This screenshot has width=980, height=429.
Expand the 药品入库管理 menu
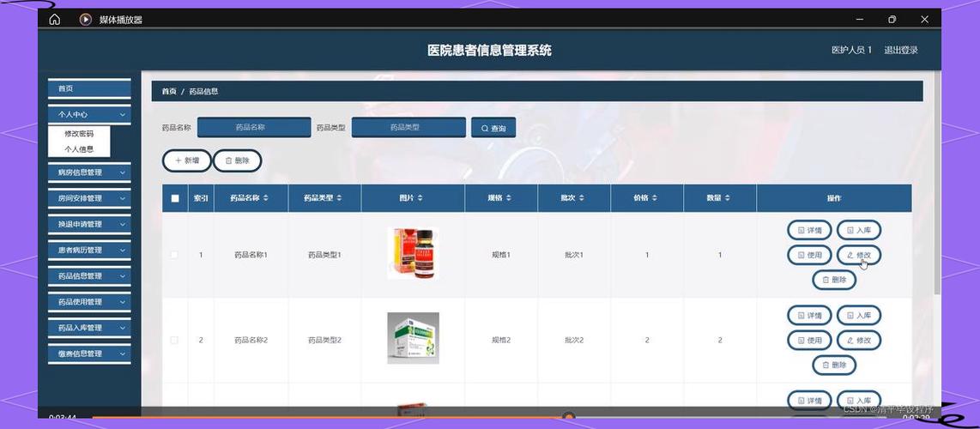point(89,328)
